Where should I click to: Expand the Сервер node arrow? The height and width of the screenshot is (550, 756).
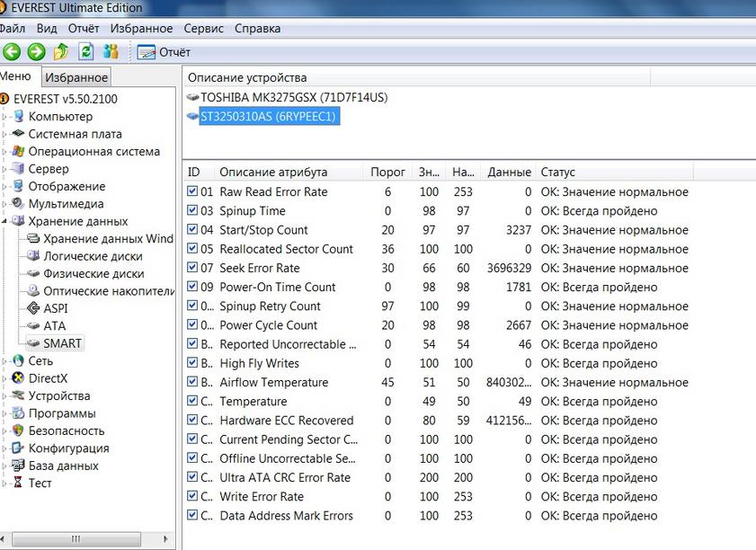click(4, 169)
